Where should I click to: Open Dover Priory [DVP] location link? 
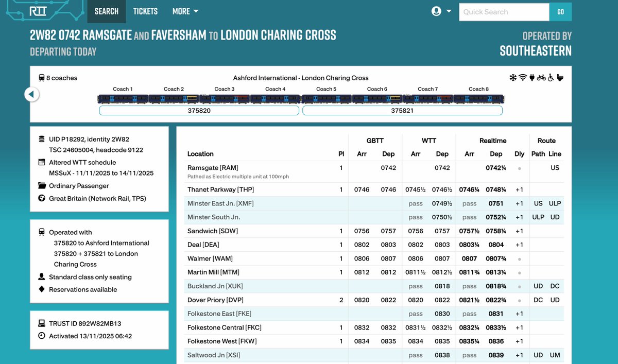tap(216, 300)
